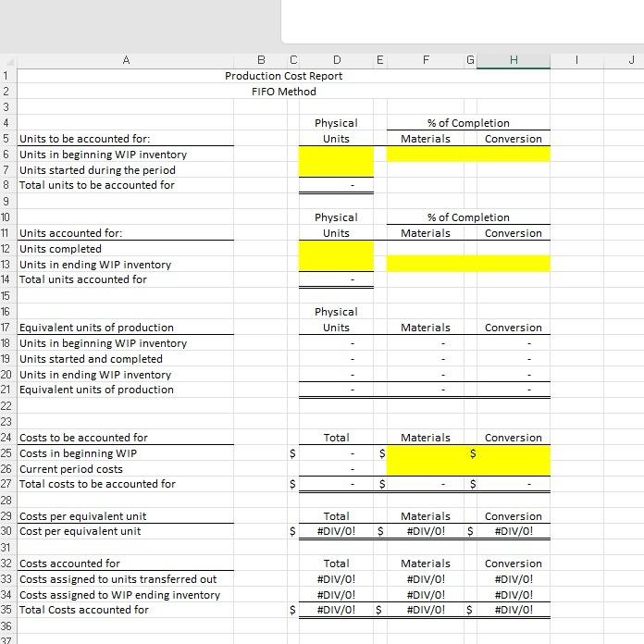Select yellow Materials cost in beginning WIP cell
The height and width of the screenshot is (644, 644).
pyautogui.click(x=426, y=453)
